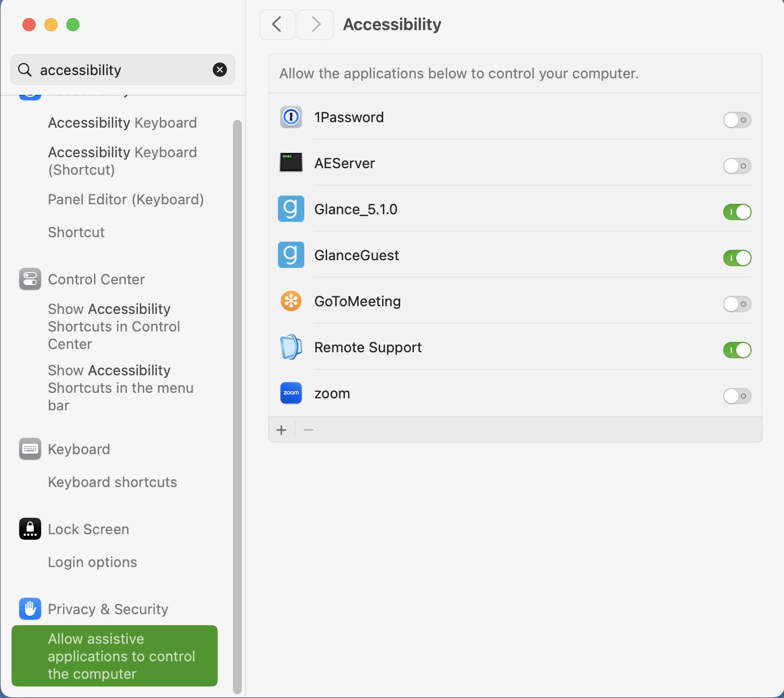
Task: Select Login options under Lock Screen
Action: pyautogui.click(x=92, y=562)
